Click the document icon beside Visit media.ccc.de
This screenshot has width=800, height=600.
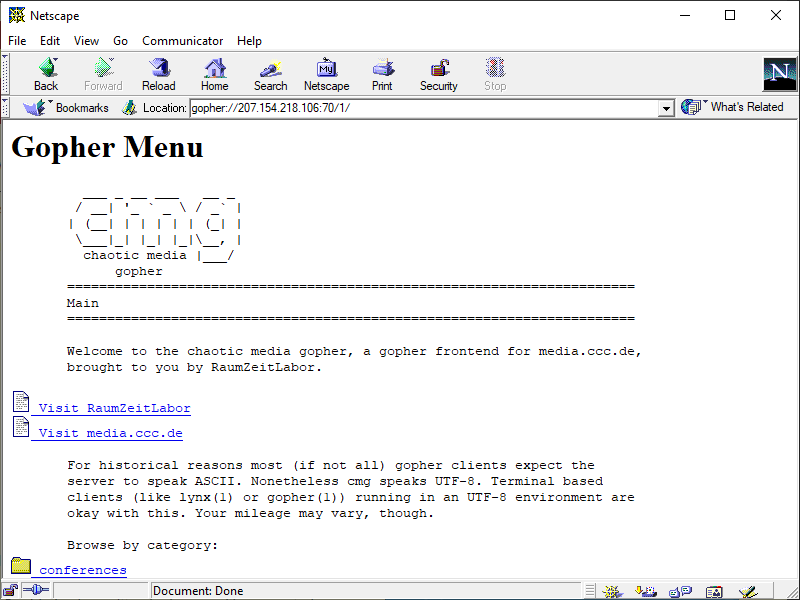click(x=21, y=427)
